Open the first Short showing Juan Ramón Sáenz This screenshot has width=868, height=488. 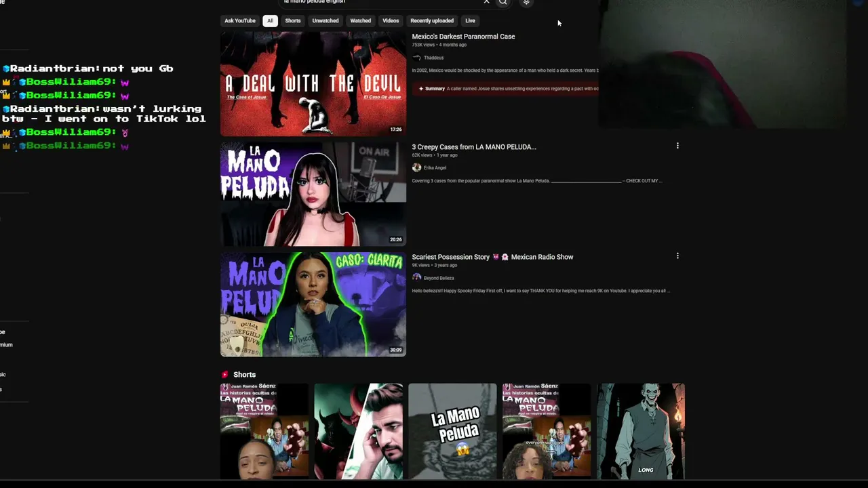264,431
